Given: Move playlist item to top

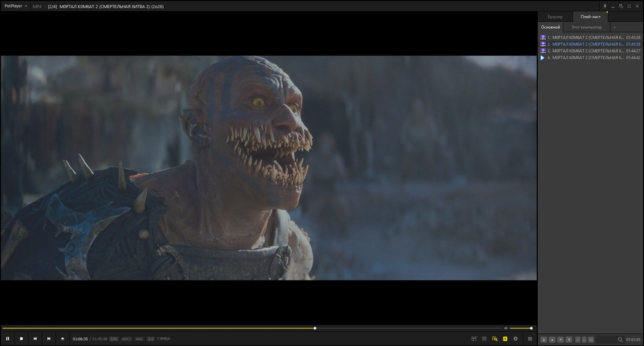Looking at the screenshot, I should click(x=544, y=339).
